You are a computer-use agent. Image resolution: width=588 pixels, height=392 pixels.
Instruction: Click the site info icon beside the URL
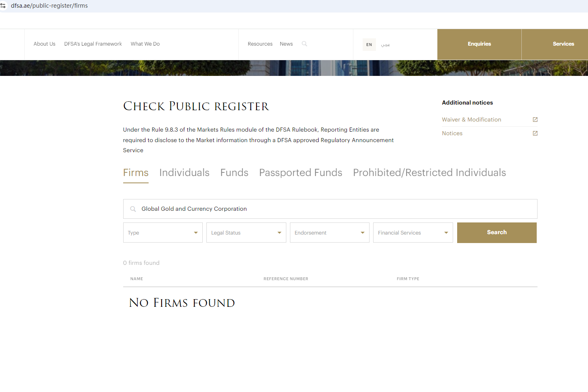coord(3,6)
